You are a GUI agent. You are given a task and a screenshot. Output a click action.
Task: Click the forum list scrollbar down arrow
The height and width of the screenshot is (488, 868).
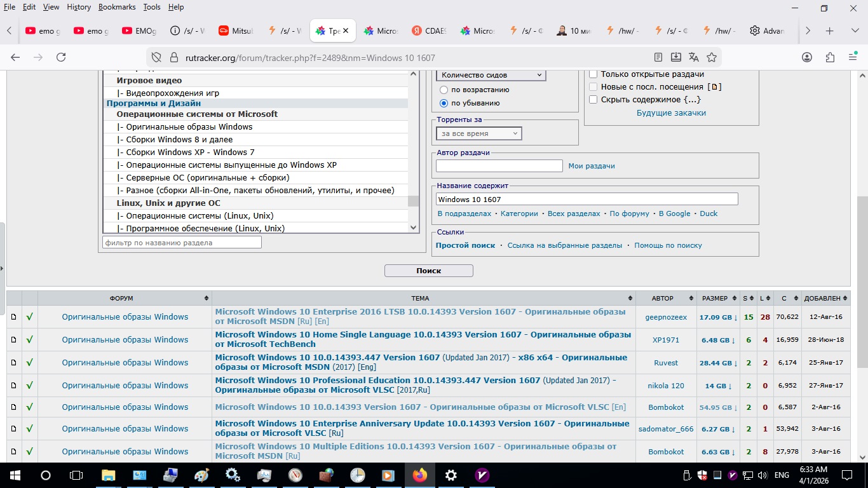pos(414,227)
